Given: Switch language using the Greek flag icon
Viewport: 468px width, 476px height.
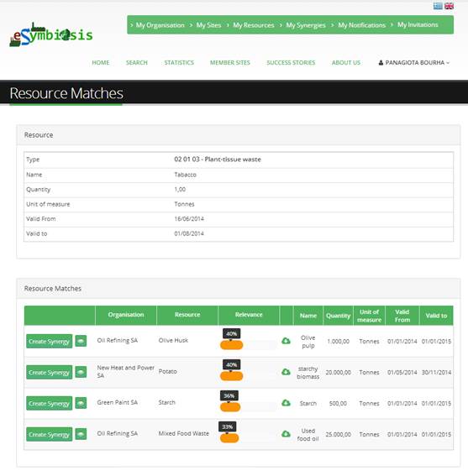Looking at the screenshot, I should [438, 6].
